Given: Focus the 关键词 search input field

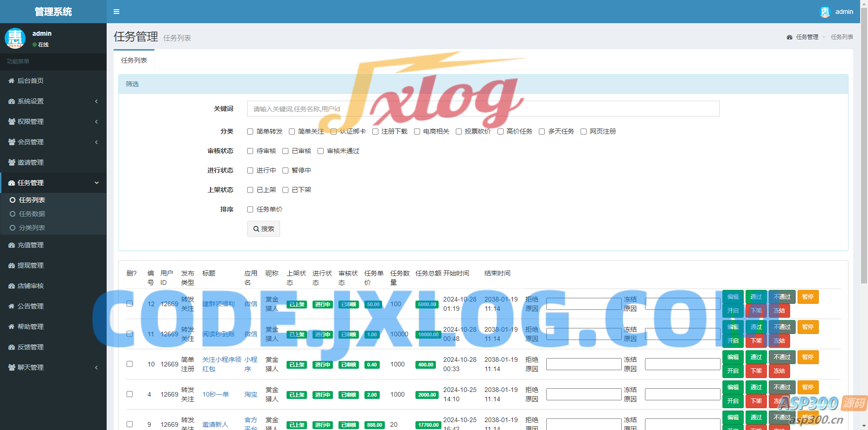Looking at the screenshot, I should point(483,109).
